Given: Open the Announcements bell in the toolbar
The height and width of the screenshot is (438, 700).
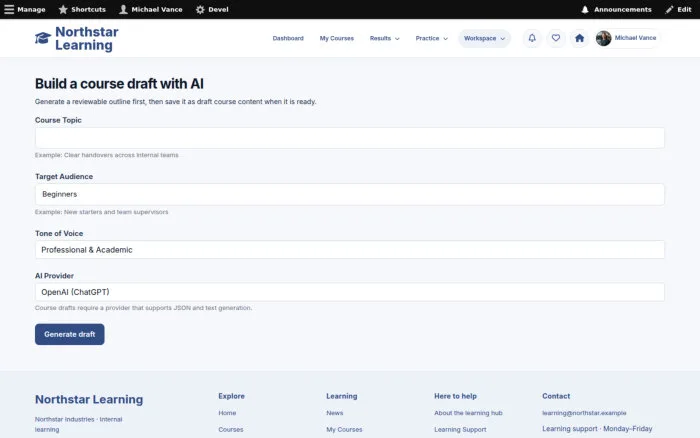Looking at the screenshot, I should click(616, 9).
